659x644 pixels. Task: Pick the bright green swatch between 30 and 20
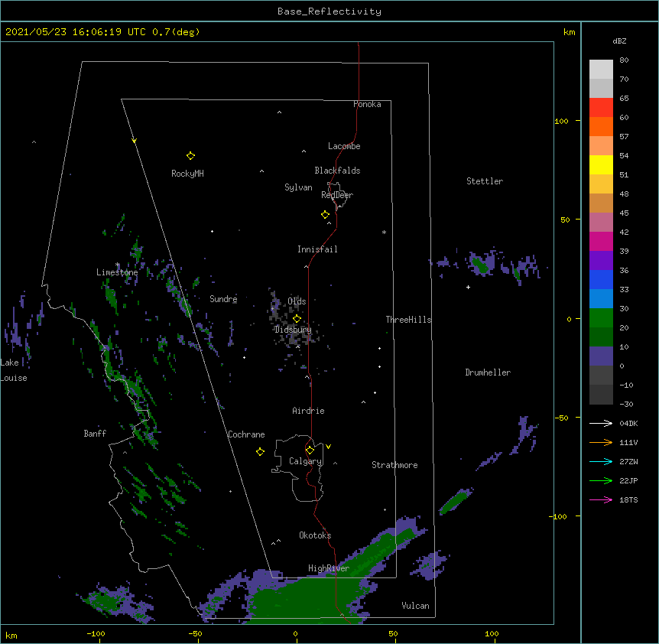pos(601,318)
